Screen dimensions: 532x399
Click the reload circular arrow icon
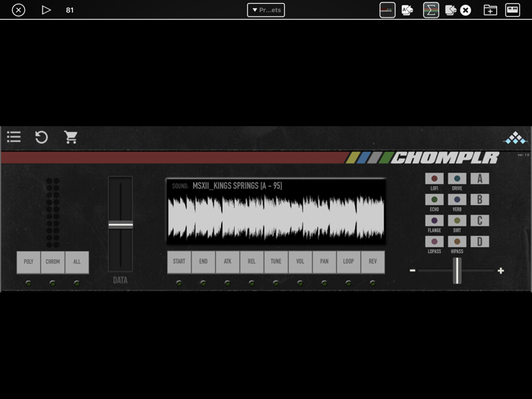[x=41, y=137]
